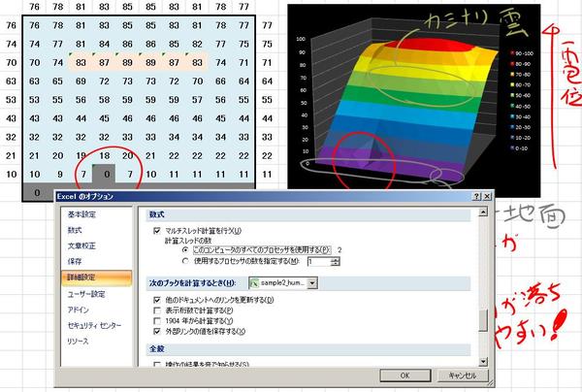Select 使用するプロセッサの数を指定する radio option
The width and height of the screenshot is (582, 392).
(185, 261)
